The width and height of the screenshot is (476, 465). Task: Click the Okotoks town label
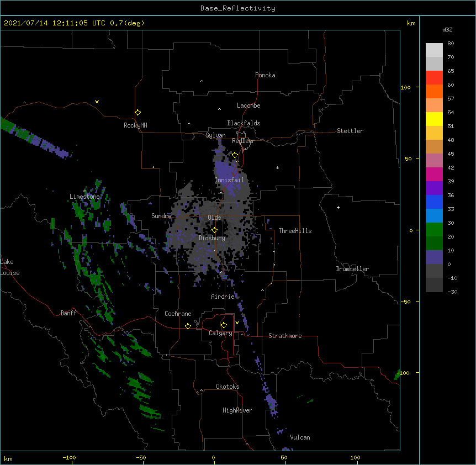pyautogui.click(x=228, y=387)
